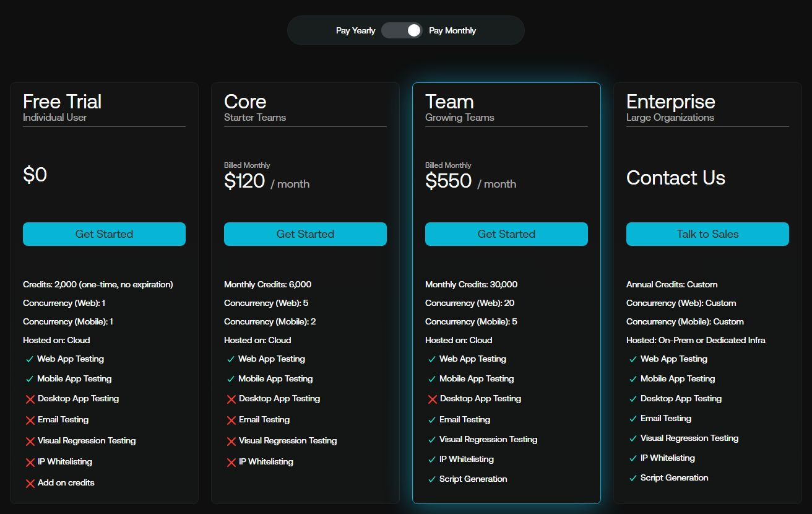Toggle the Pay Yearly / Pay Monthly switch
The image size is (812, 514).
[402, 30]
